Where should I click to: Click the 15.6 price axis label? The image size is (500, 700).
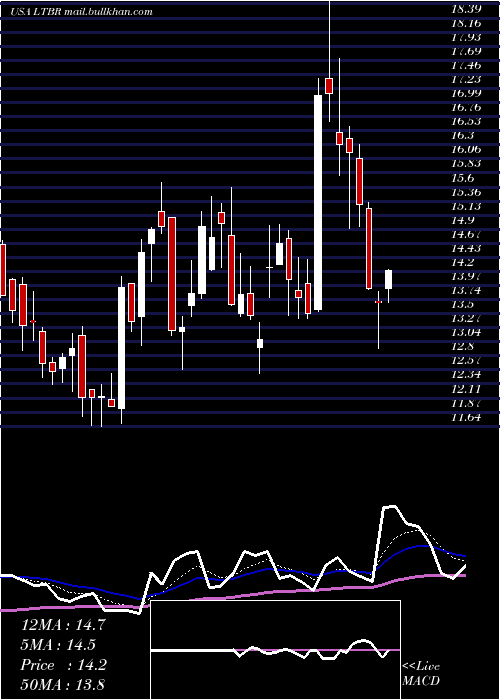pyautogui.click(x=463, y=178)
